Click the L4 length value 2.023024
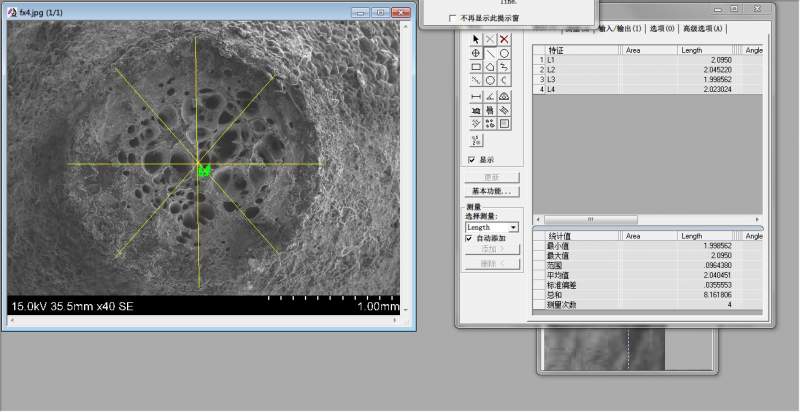 [717, 89]
